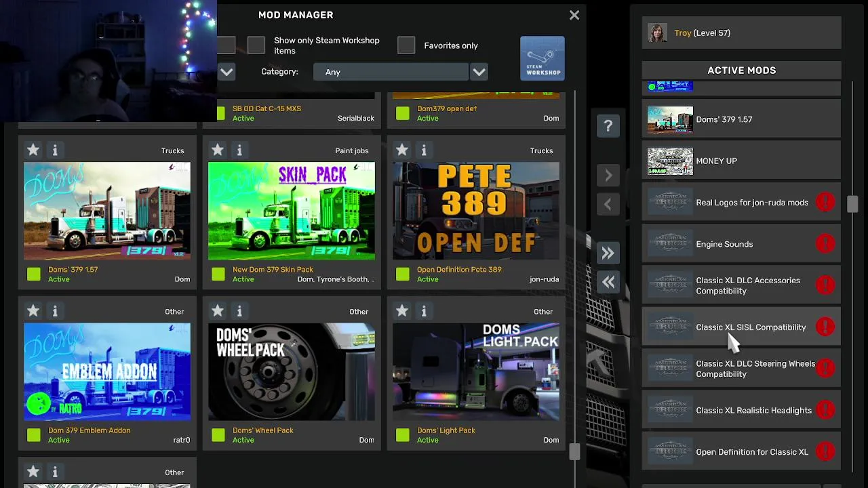Select Classic XL DLC Steering Wheels Compatibility entry
868x488 pixels.
pos(741,369)
